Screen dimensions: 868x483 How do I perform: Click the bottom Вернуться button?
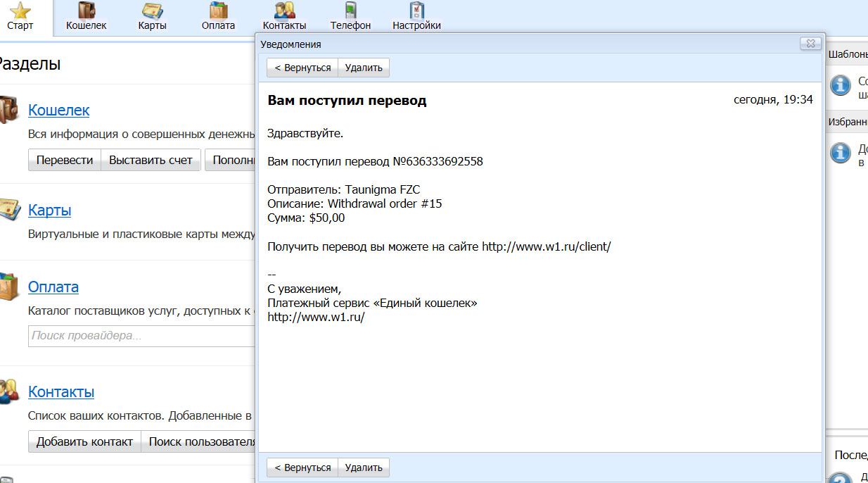click(302, 468)
